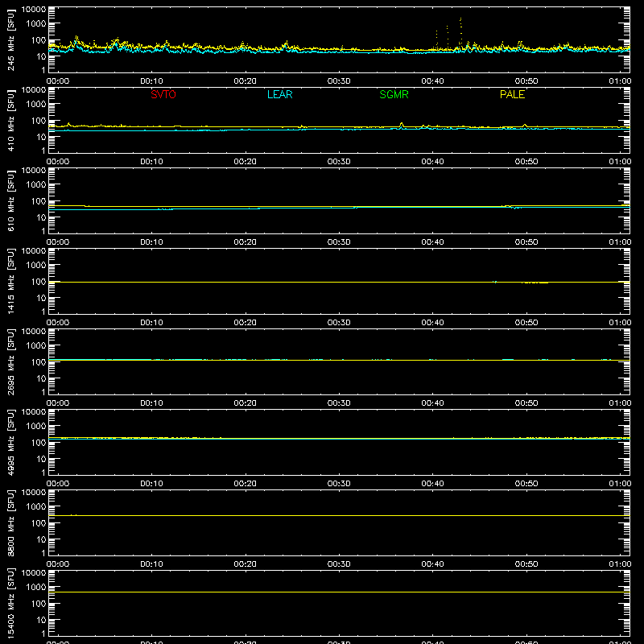Click 00:50 tick label under 245 MHz plot
This screenshot has height=644, width=644.
(x=526, y=81)
